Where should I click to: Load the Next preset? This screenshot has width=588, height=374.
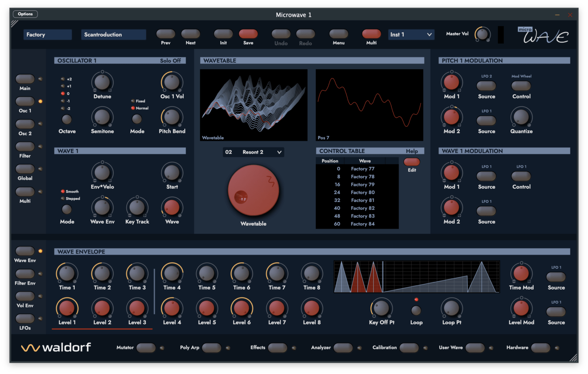tap(191, 34)
